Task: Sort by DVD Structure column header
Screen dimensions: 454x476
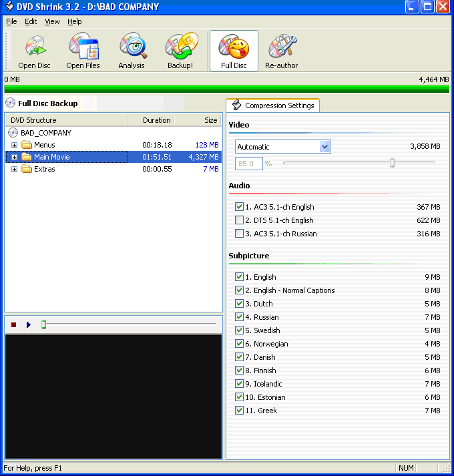Action: pos(67,120)
